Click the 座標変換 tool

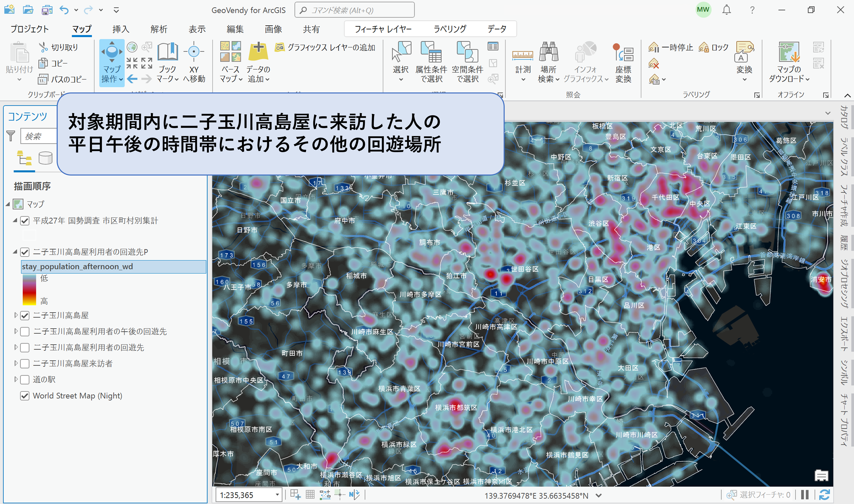pyautogui.click(x=623, y=63)
